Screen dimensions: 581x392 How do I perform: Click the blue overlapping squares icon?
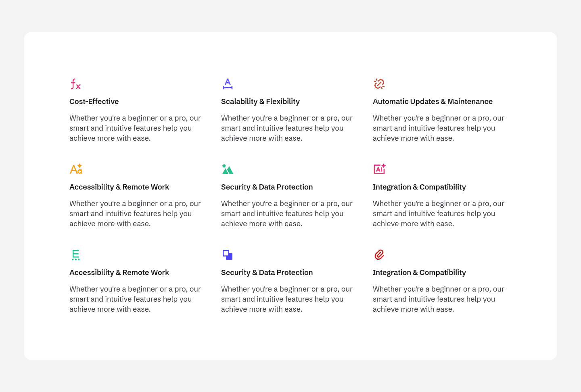228,255
